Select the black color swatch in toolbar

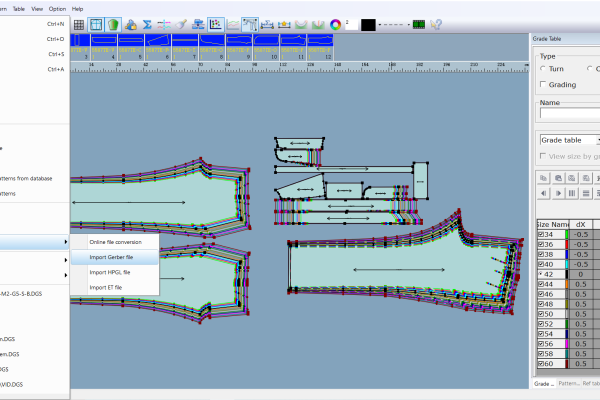[368, 25]
